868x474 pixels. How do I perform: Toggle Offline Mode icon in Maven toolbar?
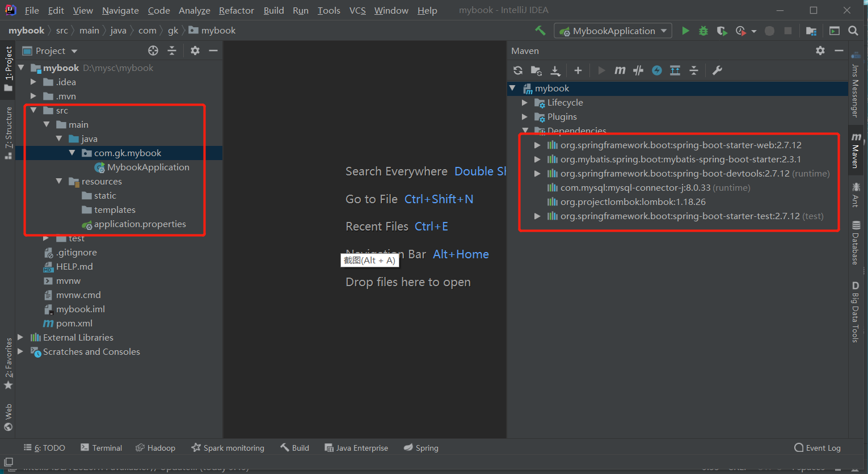(638, 70)
